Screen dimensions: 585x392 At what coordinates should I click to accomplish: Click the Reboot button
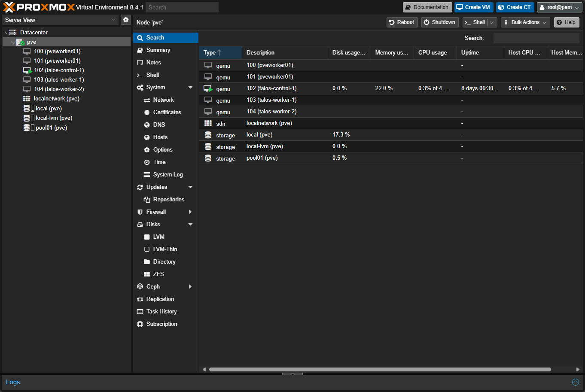point(402,22)
